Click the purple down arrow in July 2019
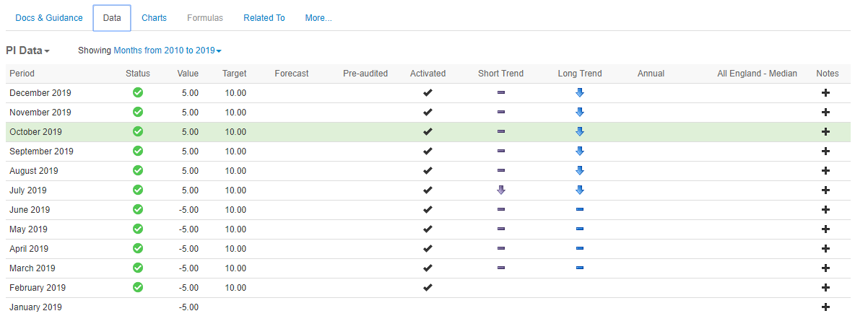 501,190
